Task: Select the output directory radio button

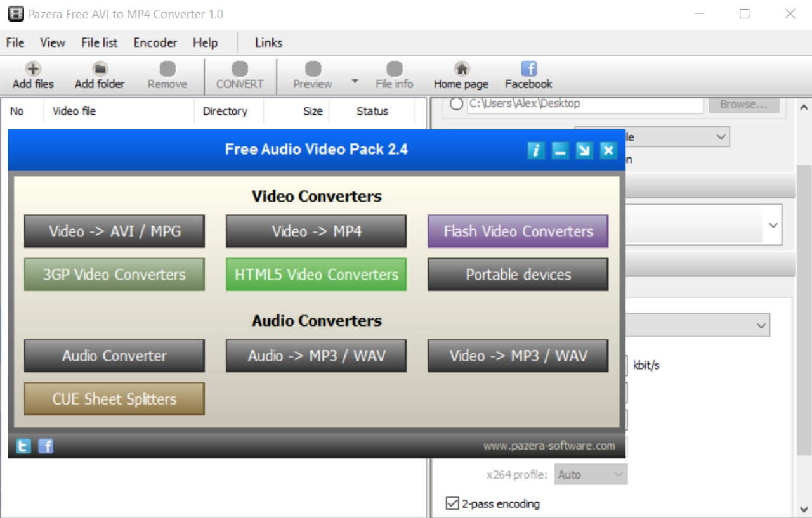Action: pyautogui.click(x=456, y=104)
